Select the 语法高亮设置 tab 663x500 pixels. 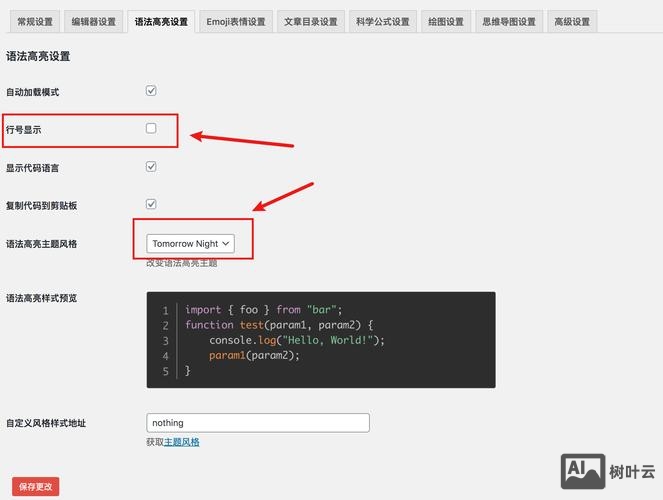[x=161, y=22]
